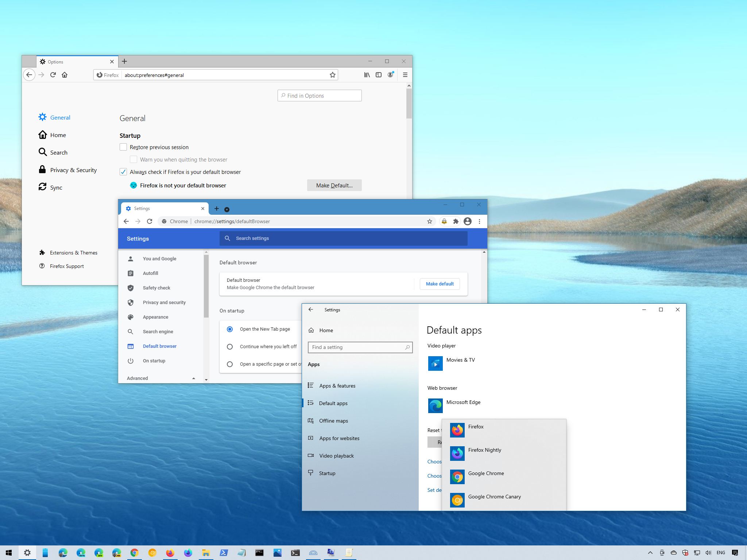Uncheck Always check if Firefox is default

[x=123, y=172]
